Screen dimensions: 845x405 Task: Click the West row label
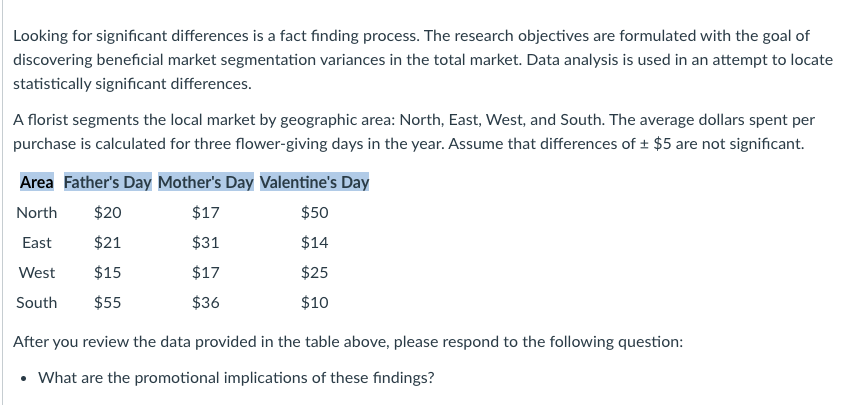coord(37,273)
